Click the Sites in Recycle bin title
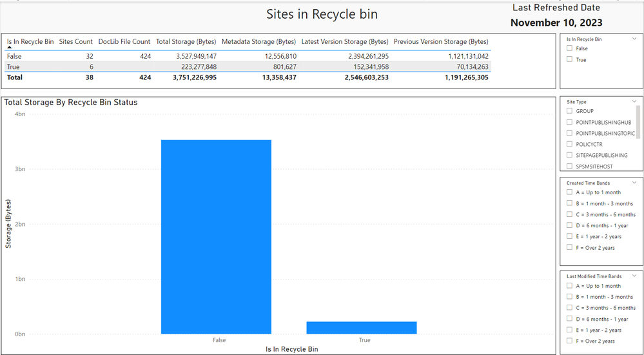The width and height of the screenshot is (644, 355). click(322, 14)
